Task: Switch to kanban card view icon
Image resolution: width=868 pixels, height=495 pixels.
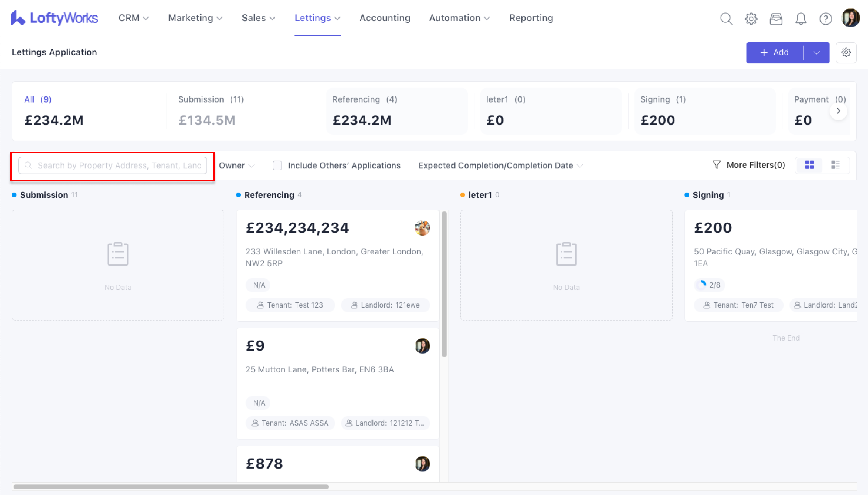Action: click(x=809, y=165)
